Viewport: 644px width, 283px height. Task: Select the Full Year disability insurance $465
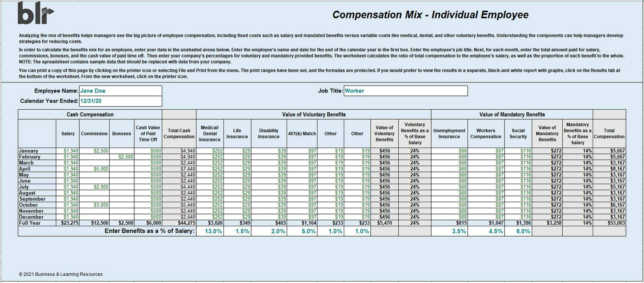click(269, 223)
